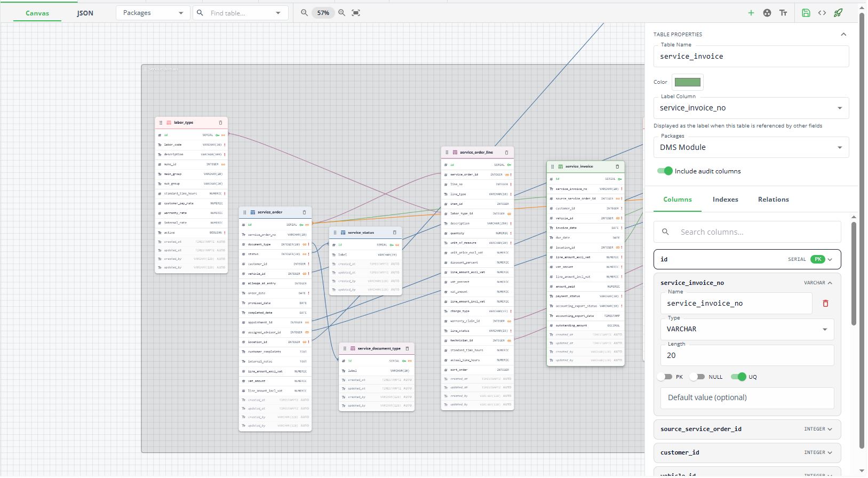Open the Find table dropdown arrow
Screen dimensions: 868x478
pyautogui.click(x=278, y=13)
